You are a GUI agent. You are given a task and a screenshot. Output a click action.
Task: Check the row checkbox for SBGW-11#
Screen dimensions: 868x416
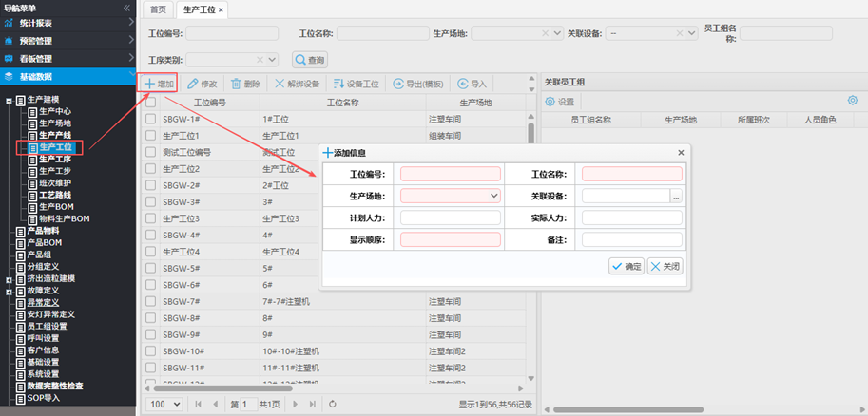pyautogui.click(x=150, y=368)
